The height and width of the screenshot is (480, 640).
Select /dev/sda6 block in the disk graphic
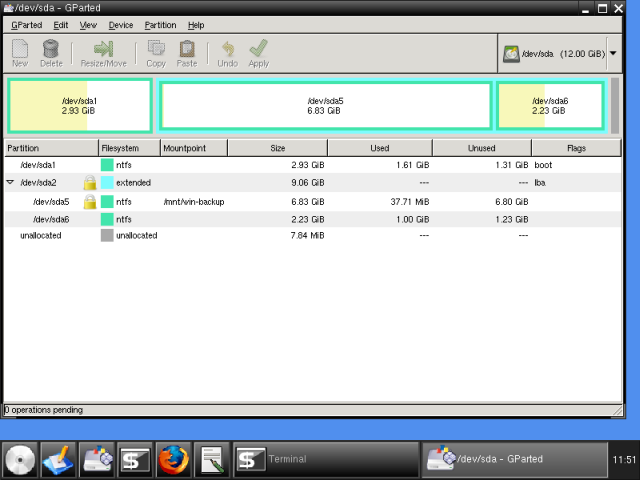click(x=550, y=106)
